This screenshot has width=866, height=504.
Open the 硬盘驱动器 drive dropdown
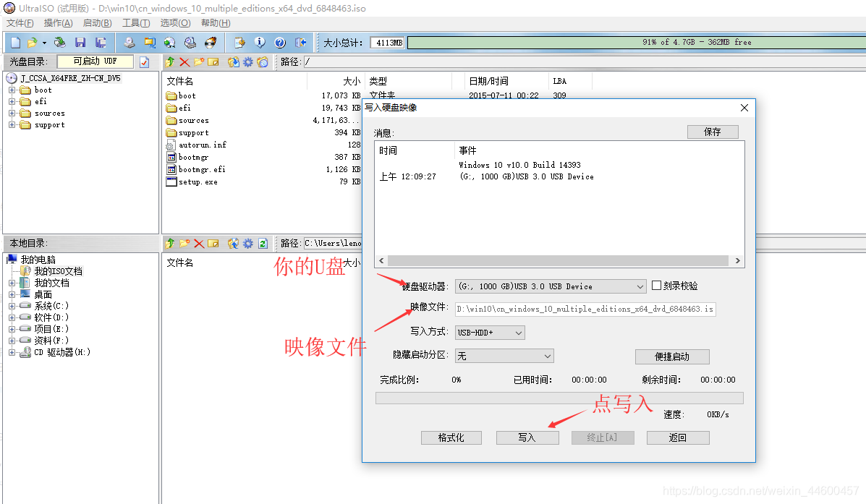click(550, 286)
